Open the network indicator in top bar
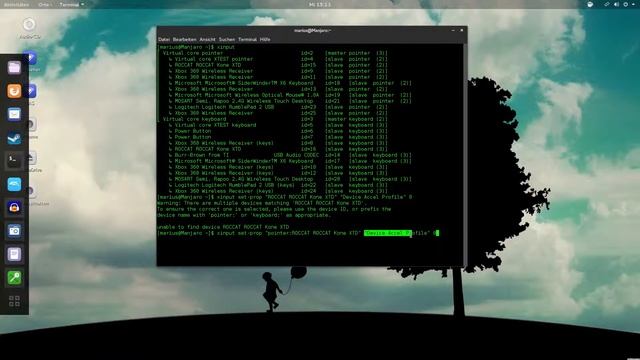The width and height of the screenshot is (640, 360). point(607,4)
